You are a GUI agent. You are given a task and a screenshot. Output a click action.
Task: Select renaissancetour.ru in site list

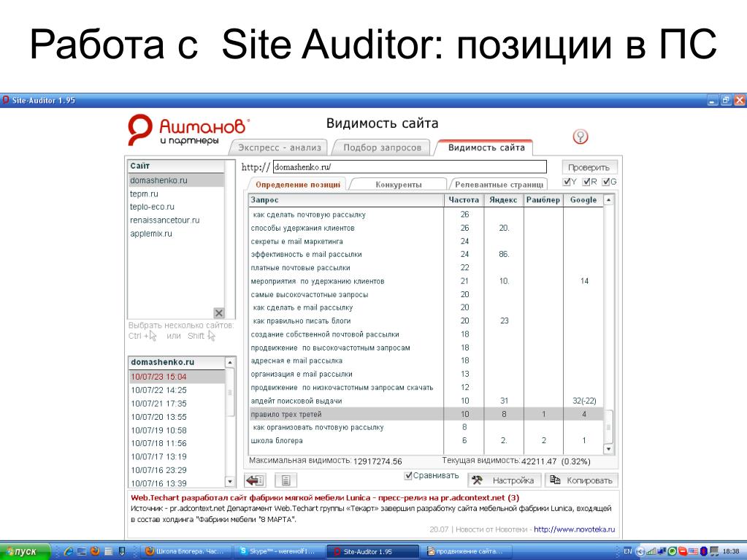click(176, 220)
